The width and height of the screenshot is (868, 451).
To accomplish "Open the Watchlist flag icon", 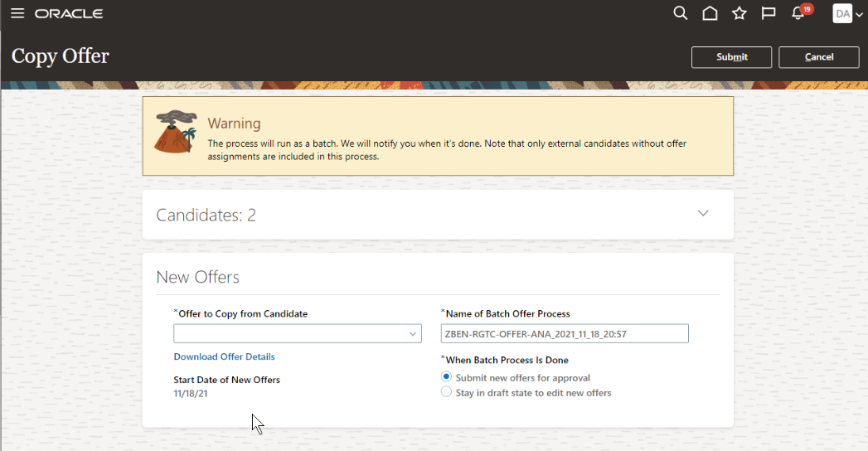I will point(769,13).
